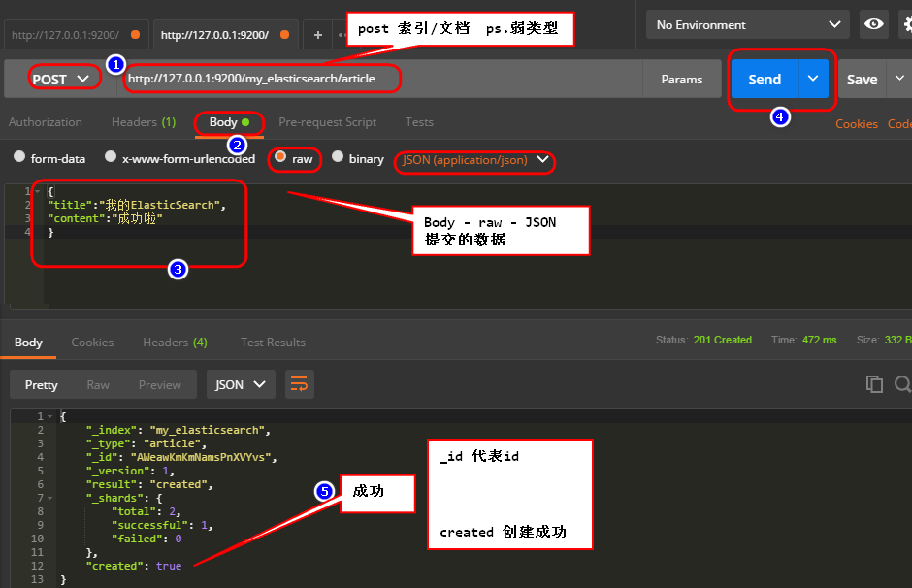This screenshot has height=588, width=912.
Task: Open the Tests tab
Action: coord(419,122)
